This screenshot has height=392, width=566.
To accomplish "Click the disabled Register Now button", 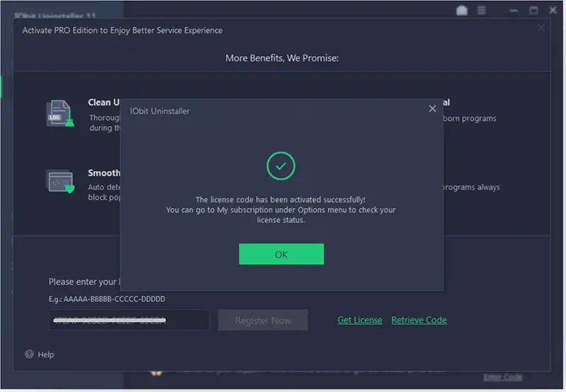I will pyautogui.click(x=262, y=320).
